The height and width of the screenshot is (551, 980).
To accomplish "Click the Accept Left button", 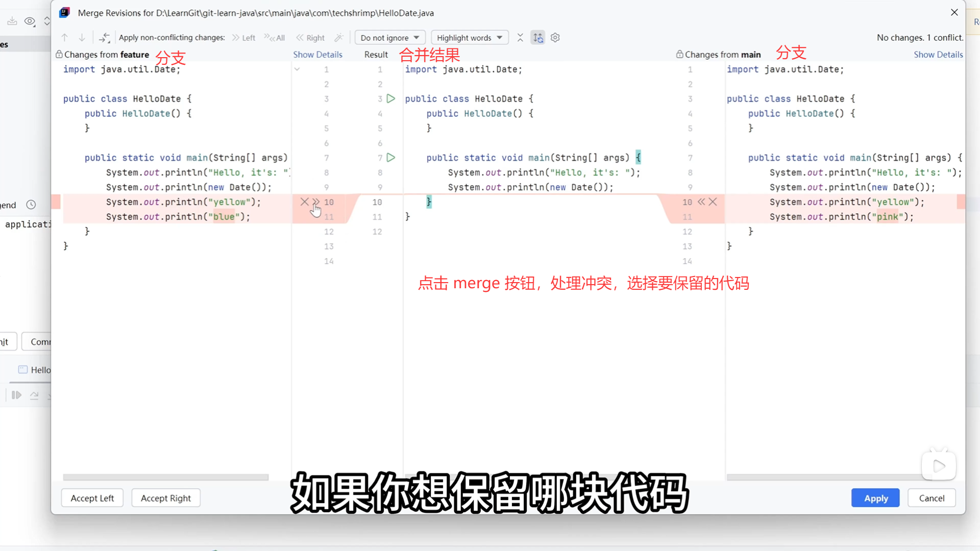I will pos(92,498).
